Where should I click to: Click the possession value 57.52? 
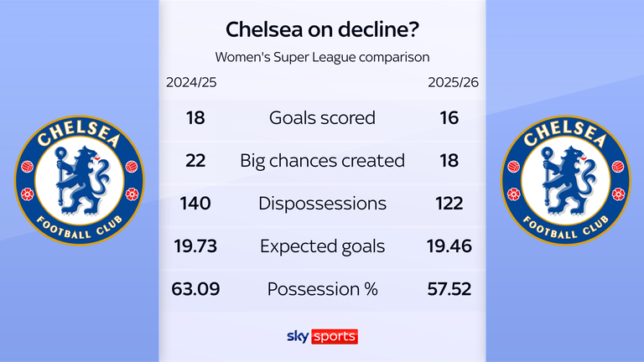449,290
